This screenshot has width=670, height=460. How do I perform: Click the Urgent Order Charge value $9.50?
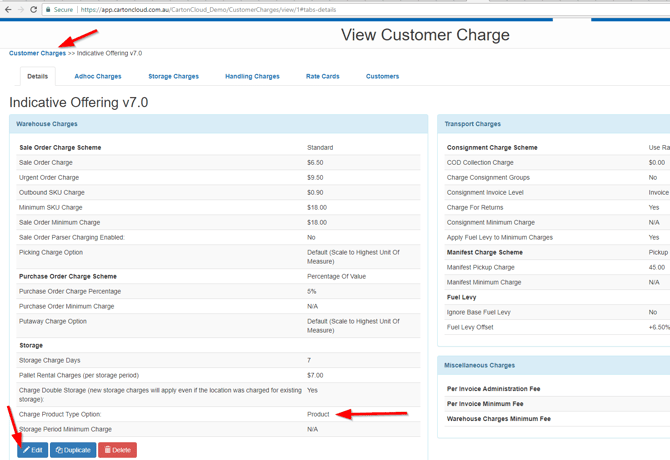coord(315,178)
